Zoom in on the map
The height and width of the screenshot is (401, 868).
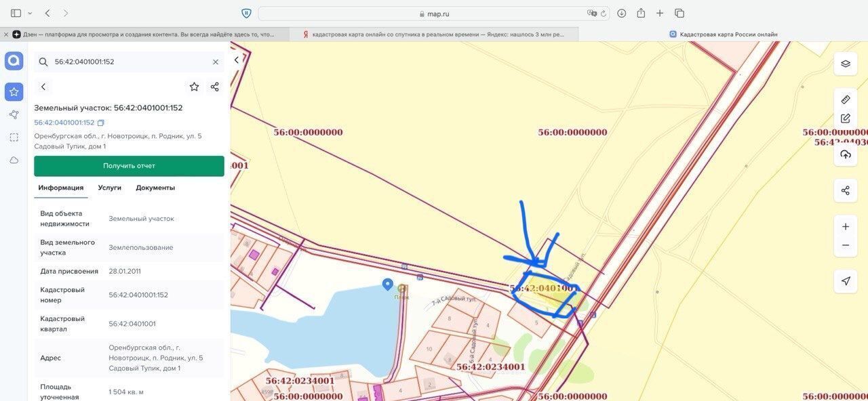pyautogui.click(x=845, y=227)
